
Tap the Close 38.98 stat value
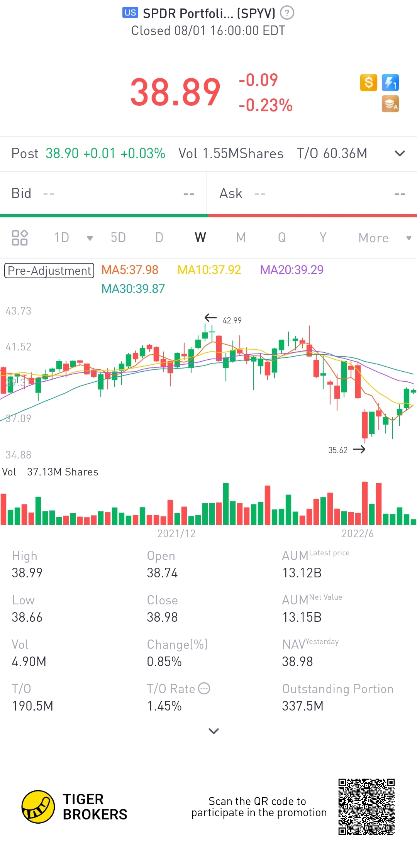click(x=162, y=617)
